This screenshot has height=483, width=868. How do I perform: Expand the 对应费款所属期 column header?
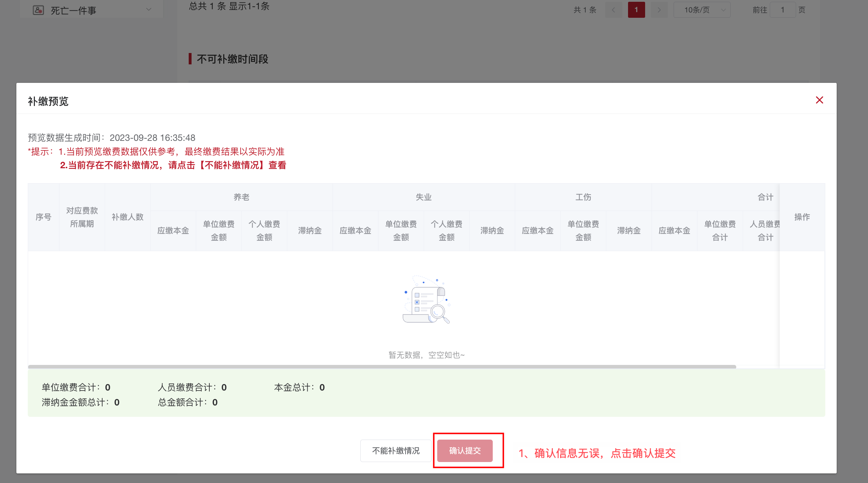click(82, 217)
